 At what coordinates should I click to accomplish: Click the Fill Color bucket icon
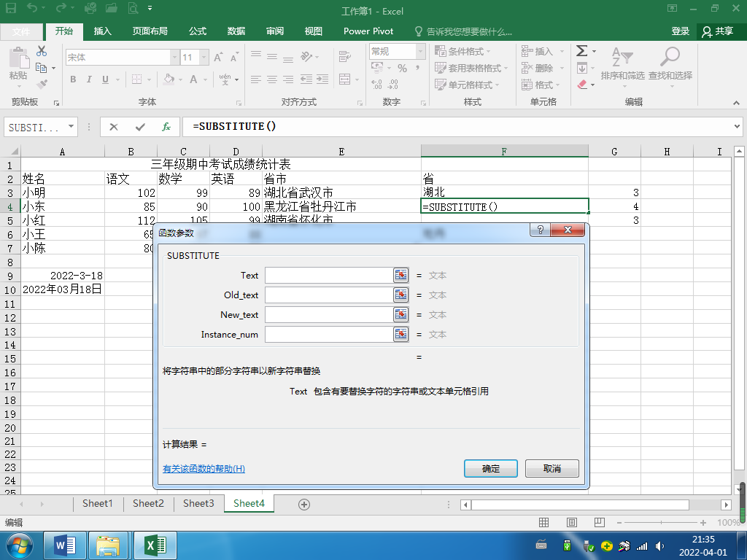[x=169, y=79]
